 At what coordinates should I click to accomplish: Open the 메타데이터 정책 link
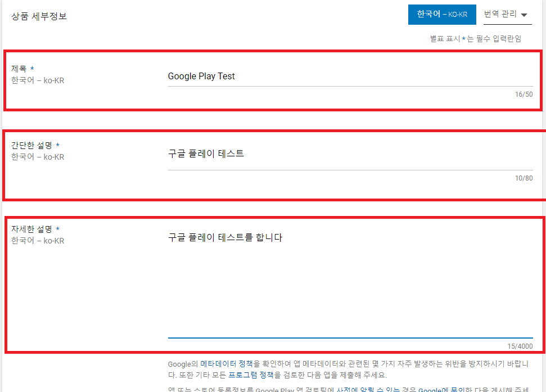coord(227,364)
